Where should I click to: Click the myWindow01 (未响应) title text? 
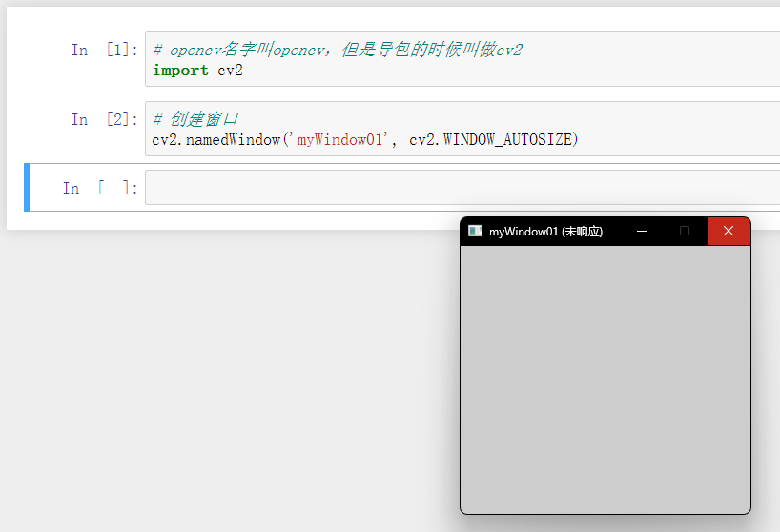tap(545, 231)
